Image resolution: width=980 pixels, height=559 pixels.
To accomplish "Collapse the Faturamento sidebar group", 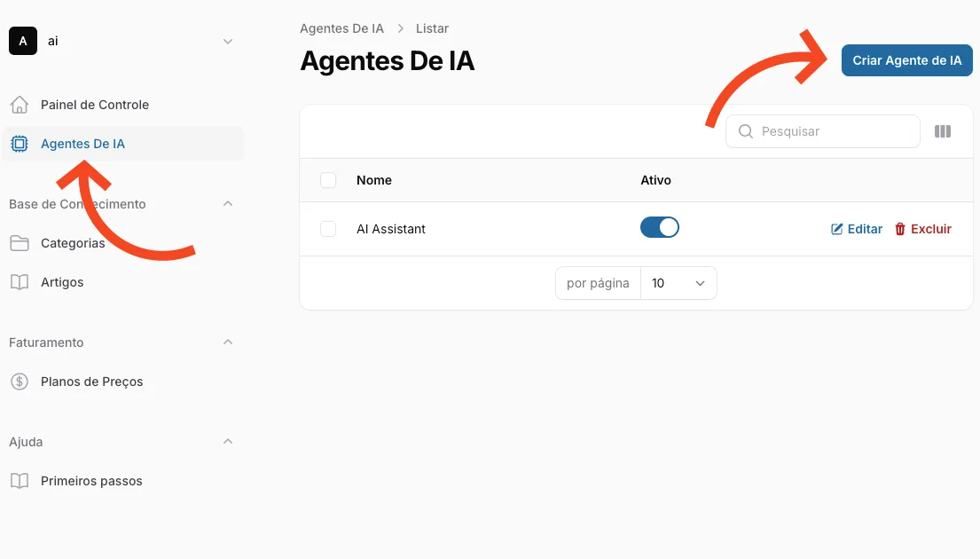I will (228, 342).
